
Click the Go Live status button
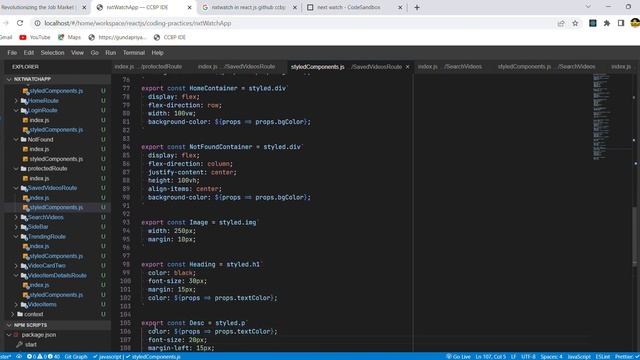(458, 356)
